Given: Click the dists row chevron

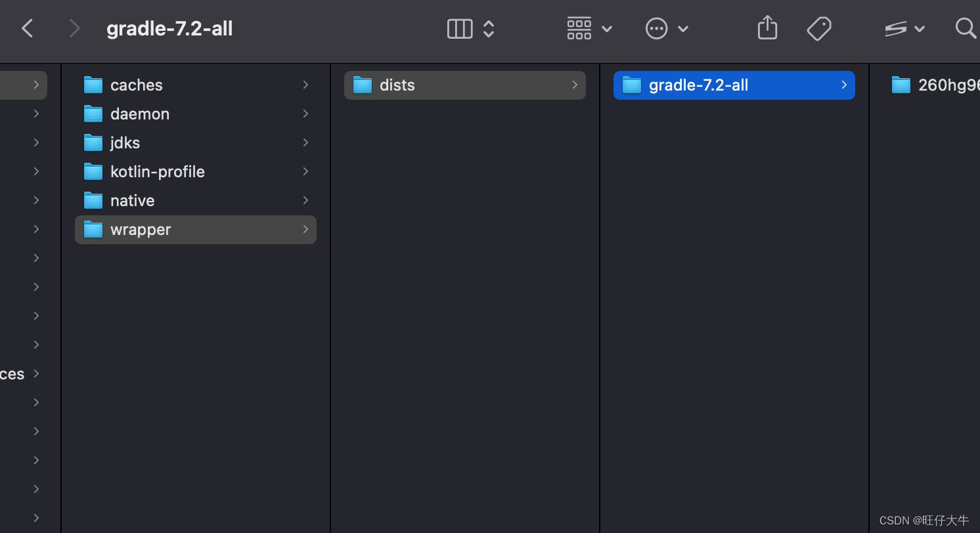Looking at the screenshot, I should point(575,85).
